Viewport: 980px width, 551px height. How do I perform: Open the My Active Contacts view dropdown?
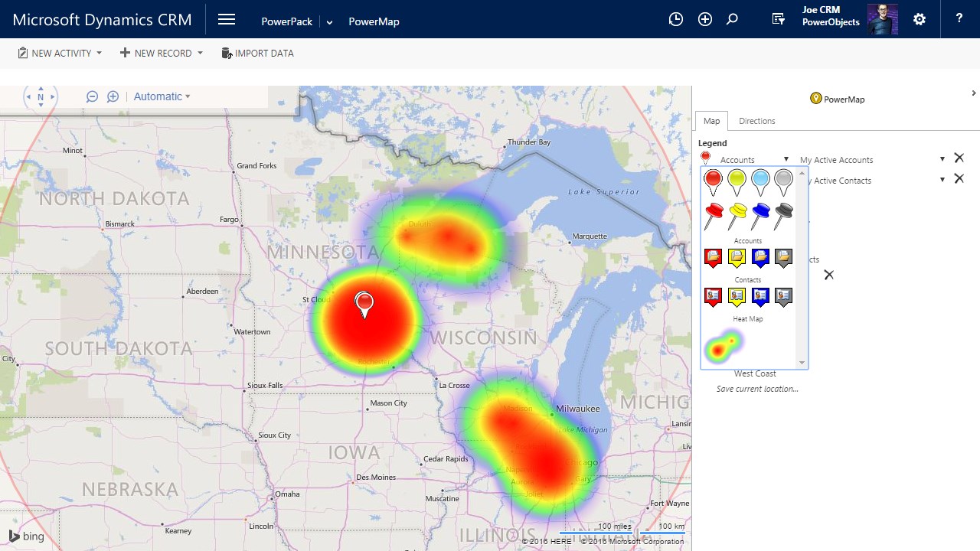tap(942, 179)
